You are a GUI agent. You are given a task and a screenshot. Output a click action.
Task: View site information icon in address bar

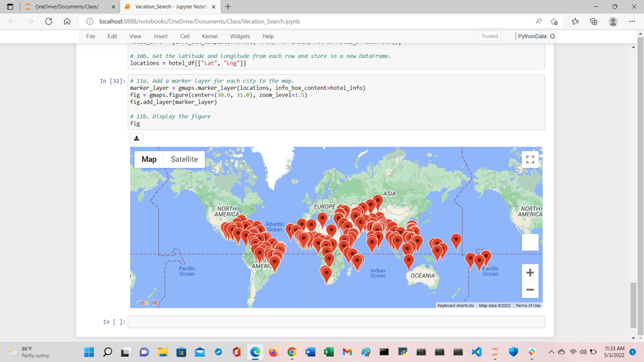(90, 21)
